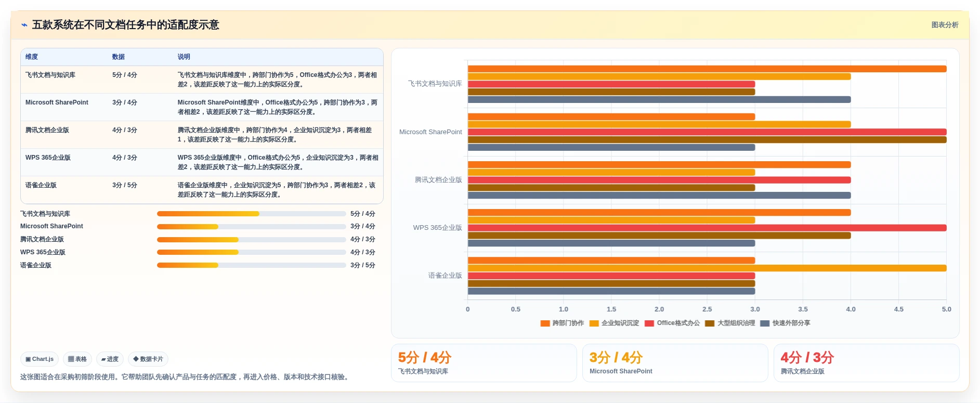The height and width of the screenshot is (403, 980).
Task: Select the WPS 365企业版 table row name
Action: (48, 158)
